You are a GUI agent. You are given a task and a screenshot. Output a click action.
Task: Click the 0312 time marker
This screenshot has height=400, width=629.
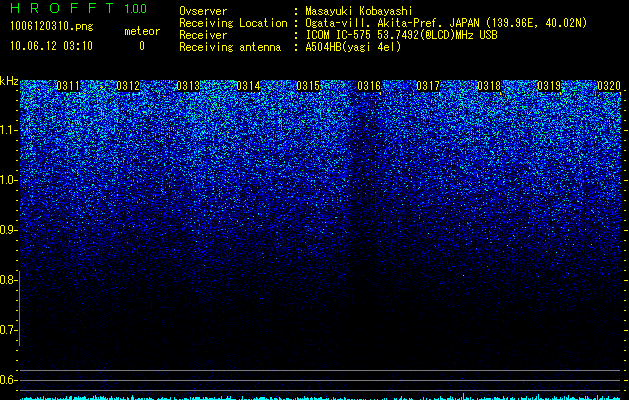pos(128,86)
